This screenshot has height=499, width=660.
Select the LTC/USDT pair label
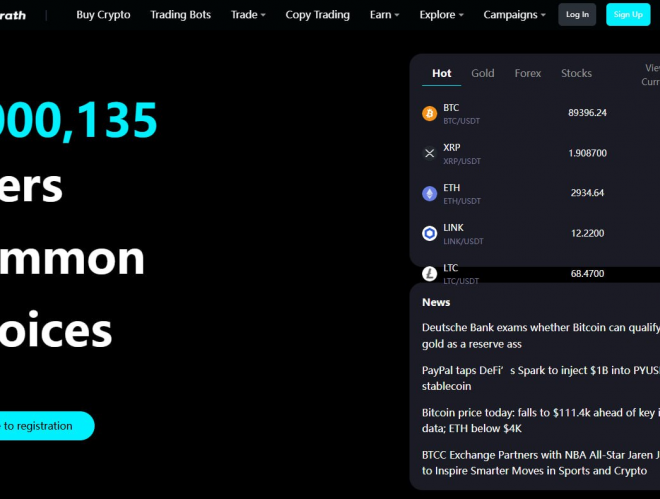click(461, 281)
